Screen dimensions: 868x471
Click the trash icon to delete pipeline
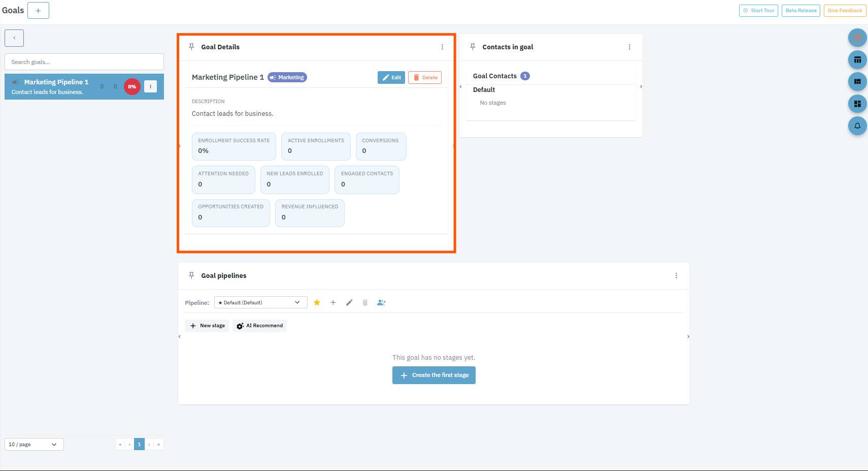365,303
